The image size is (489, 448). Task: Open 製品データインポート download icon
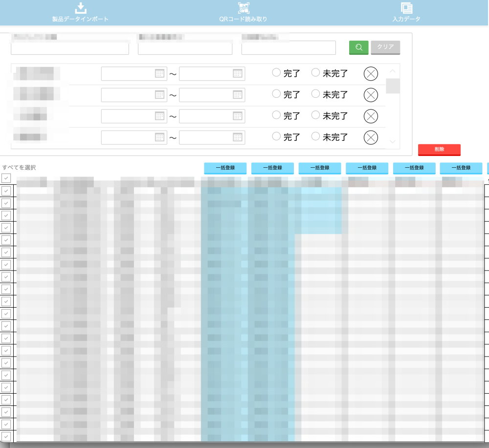coord(81,8)
